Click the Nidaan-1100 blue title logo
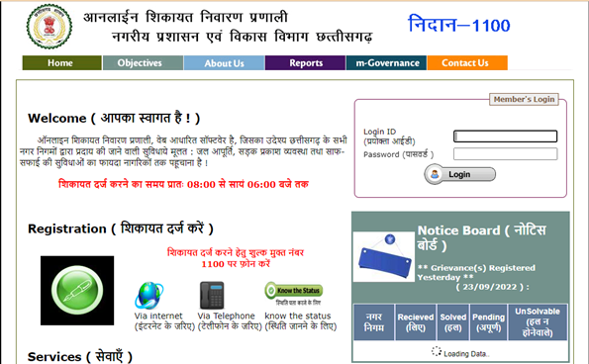The image size is (589, 364). [x=458, y=25]
